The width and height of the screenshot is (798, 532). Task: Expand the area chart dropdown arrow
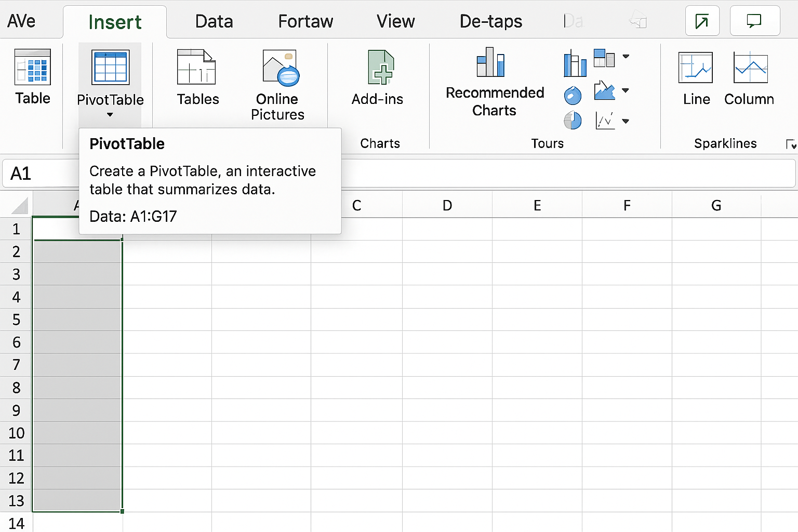click(x=626, y=90)
